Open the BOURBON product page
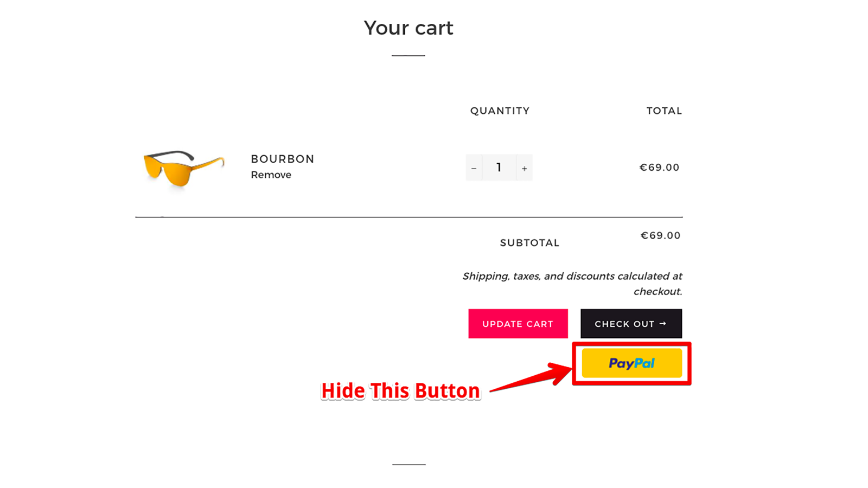The image size is (868, 488). click(282, 158)
